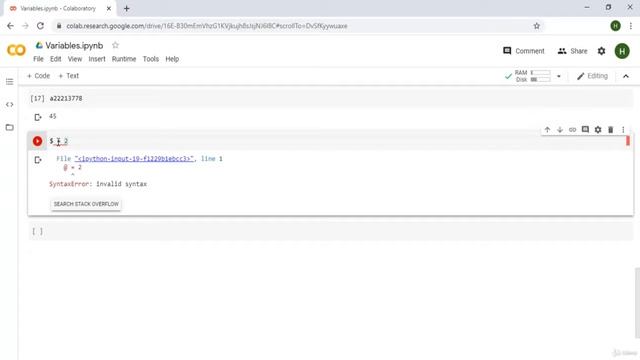Clear output icon beside the SyntaxError
The image size is (640, 360).
tap(38, 160)
